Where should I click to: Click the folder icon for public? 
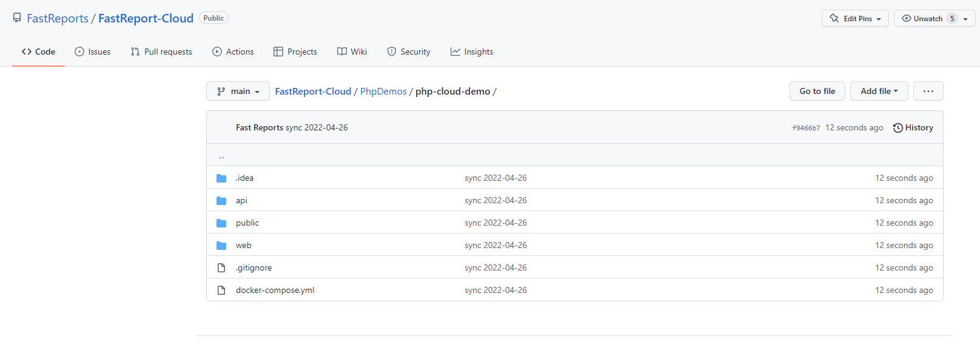(x=221, y=223)
